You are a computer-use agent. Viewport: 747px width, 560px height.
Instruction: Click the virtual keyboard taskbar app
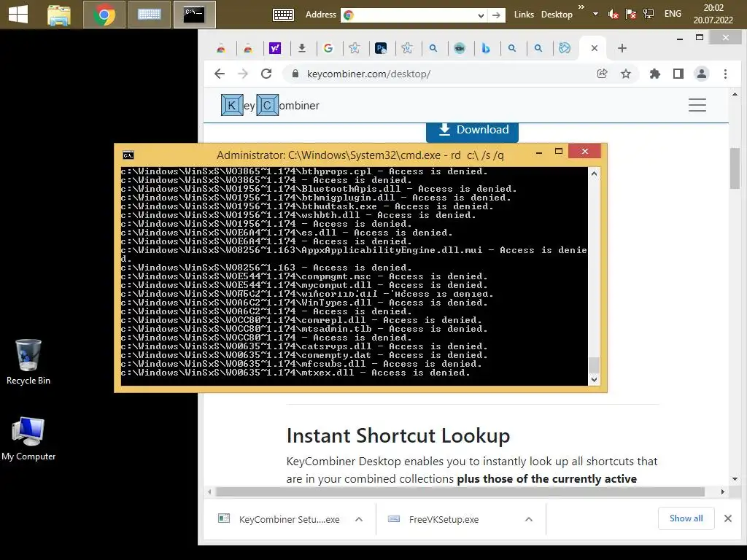click(x=149, y=15)
